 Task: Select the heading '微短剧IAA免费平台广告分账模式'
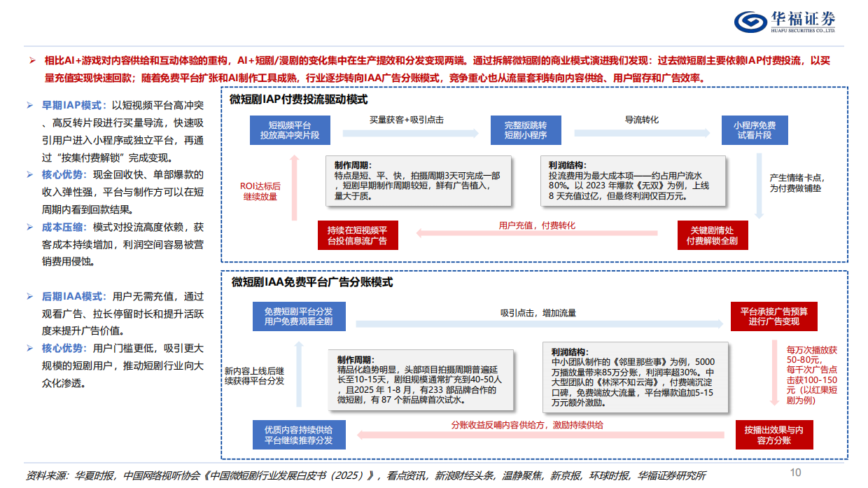click(x=311, y=282)
